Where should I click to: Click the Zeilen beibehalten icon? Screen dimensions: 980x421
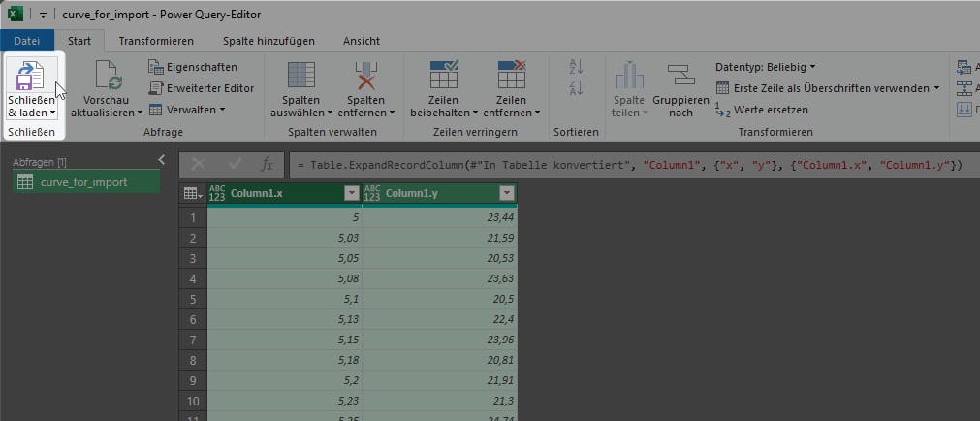pos(443,76)
